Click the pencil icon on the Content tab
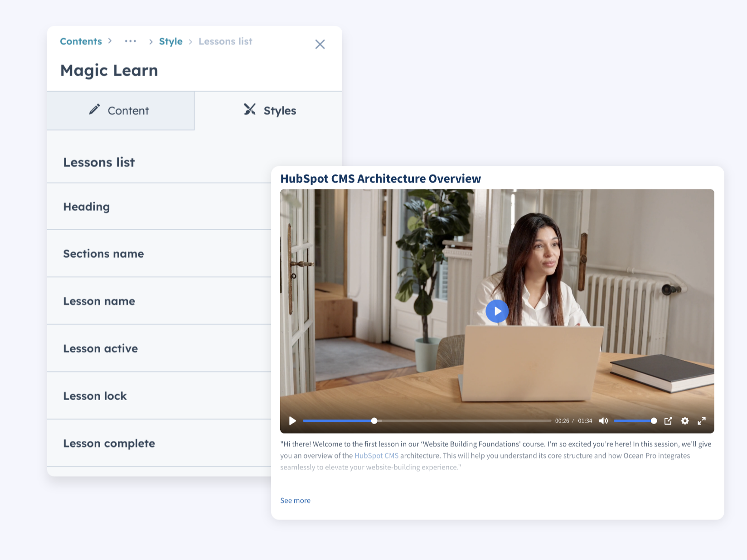This screenshot has height=560, width=747. tap(94, 110)
